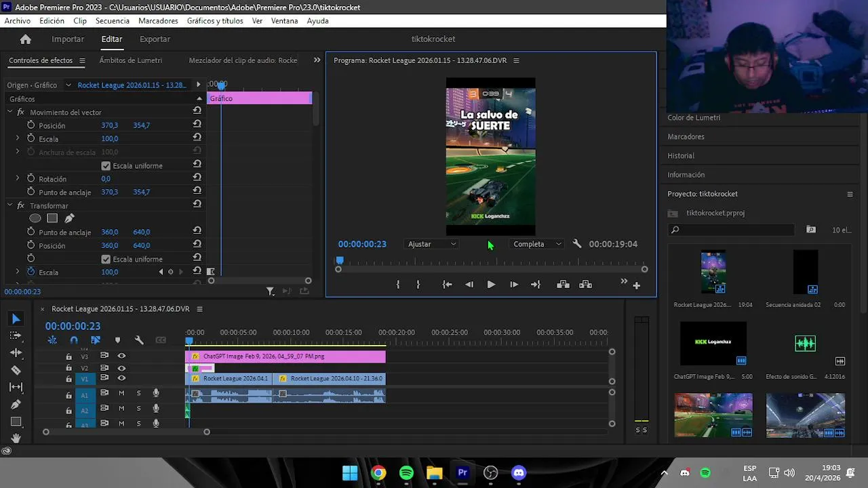Toggle Linked Selection in timeline
868x488 pixels.
pos(96,340)
